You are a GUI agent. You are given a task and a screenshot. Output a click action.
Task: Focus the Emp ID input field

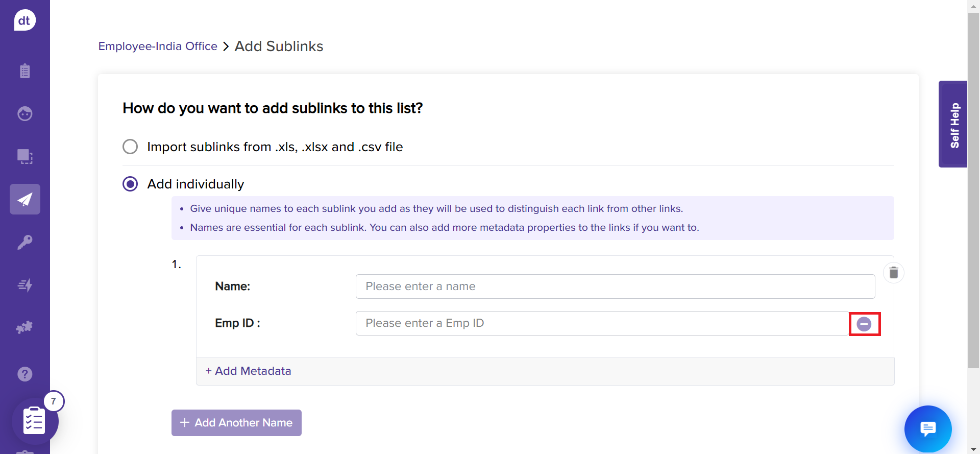602,323
